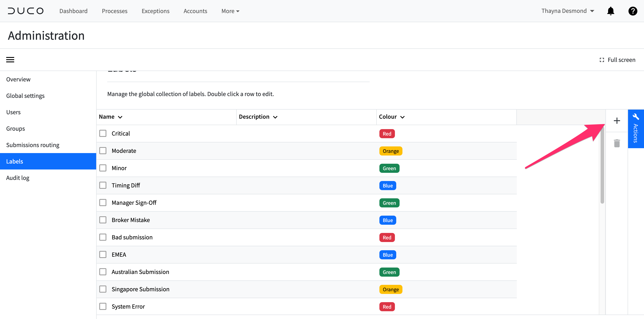This screenshot has height=319, width=644.
Task: Tick the Minor label checkbox
Action: [103, 168]
